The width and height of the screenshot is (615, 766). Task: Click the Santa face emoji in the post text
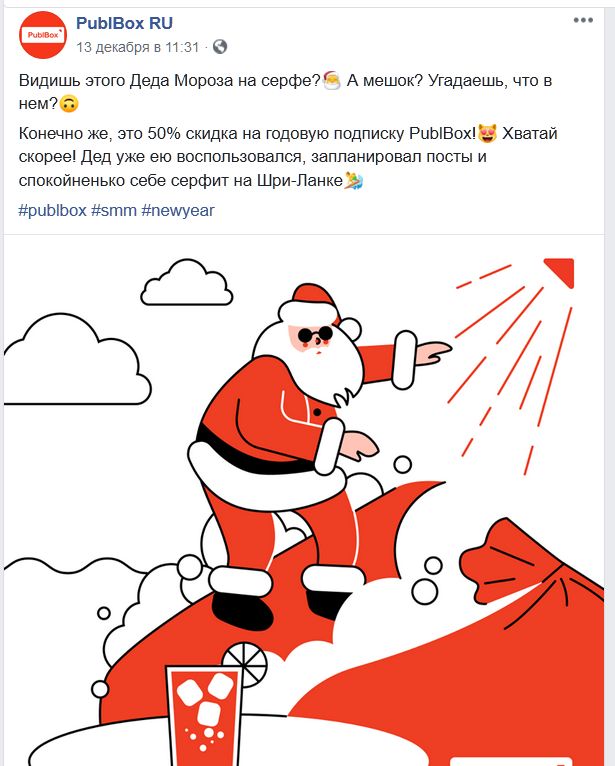click(332, 81)
